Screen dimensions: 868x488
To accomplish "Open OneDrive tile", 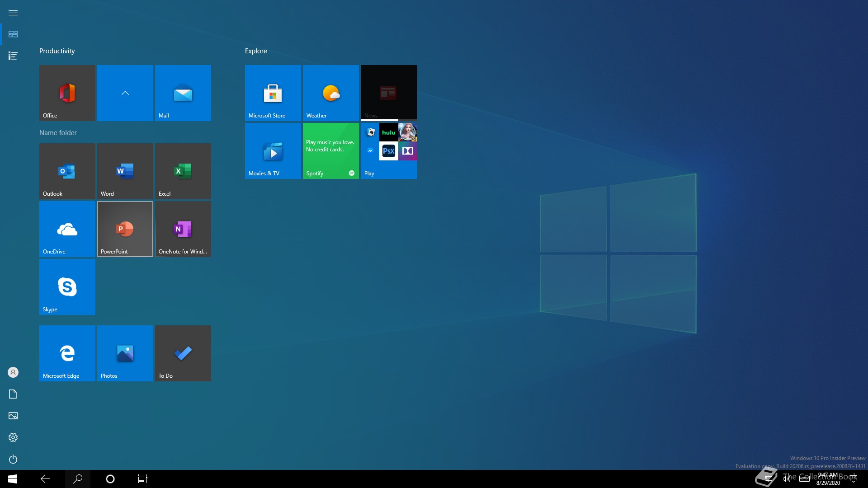I will [x=67, y=229].
